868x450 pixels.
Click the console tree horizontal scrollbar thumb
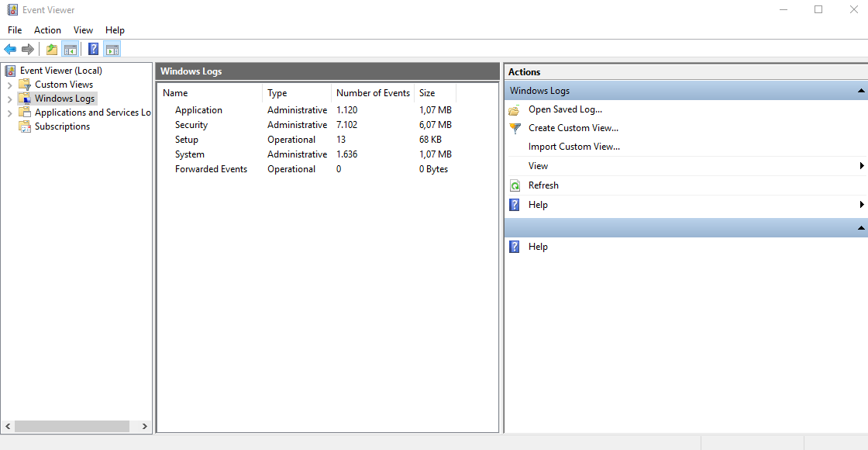pos(71,426)
